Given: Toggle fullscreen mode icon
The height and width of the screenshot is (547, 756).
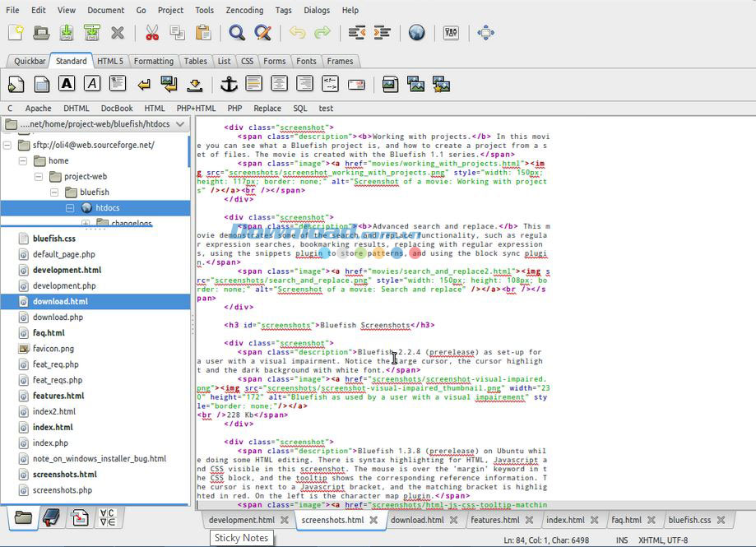Looking at the screenshot, I should (x=485, y=33).
